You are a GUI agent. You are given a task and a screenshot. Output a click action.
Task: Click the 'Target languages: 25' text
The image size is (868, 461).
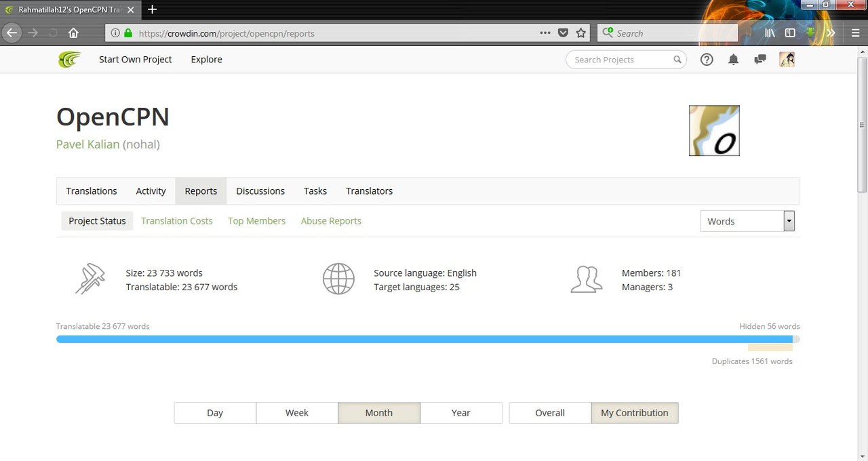click(416, 287)
